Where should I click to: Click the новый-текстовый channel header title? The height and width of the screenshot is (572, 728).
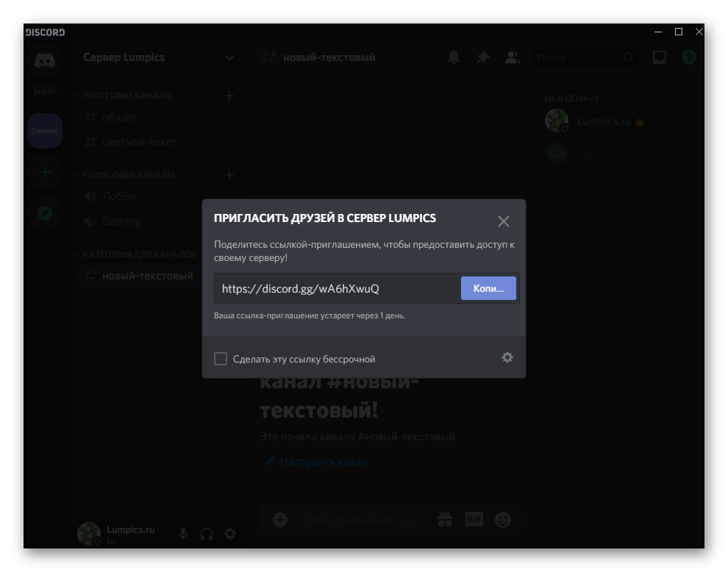(329, 57)
